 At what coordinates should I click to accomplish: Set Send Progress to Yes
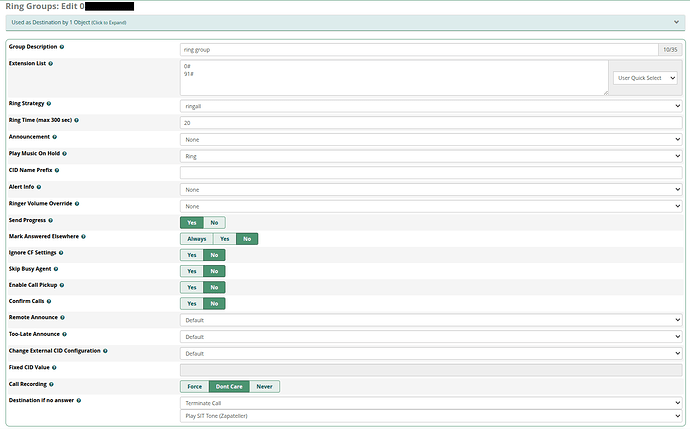point(192,223)
